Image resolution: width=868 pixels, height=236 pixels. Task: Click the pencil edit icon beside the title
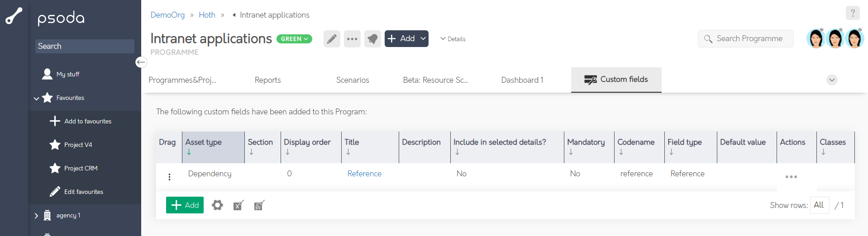point(332,39)
